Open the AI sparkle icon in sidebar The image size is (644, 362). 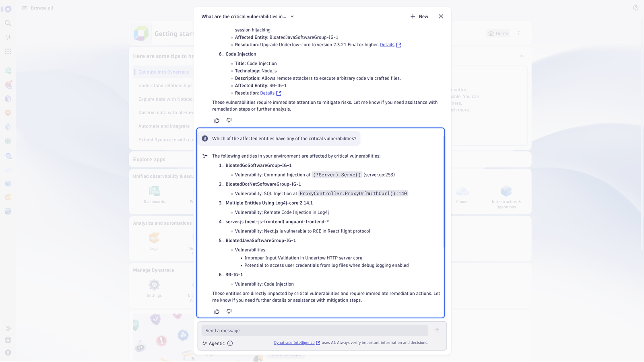8,37
